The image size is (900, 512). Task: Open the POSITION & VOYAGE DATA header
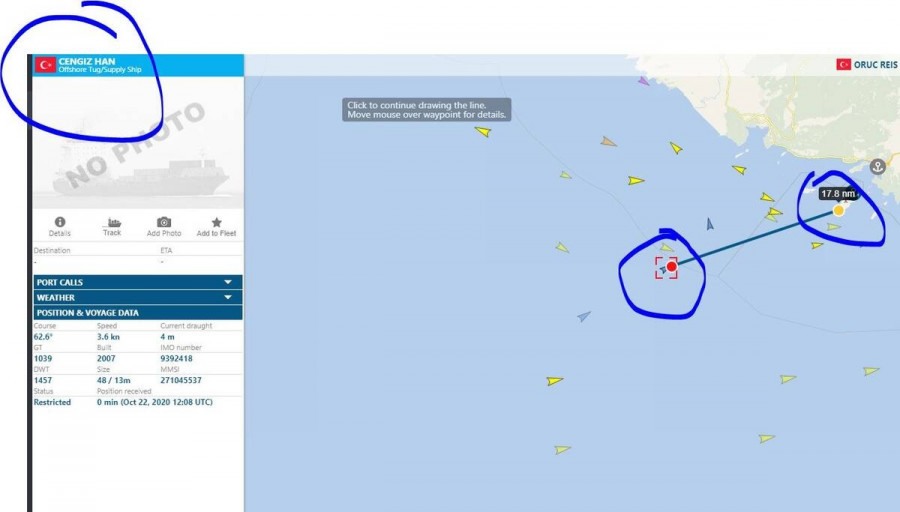pos(138,313)
